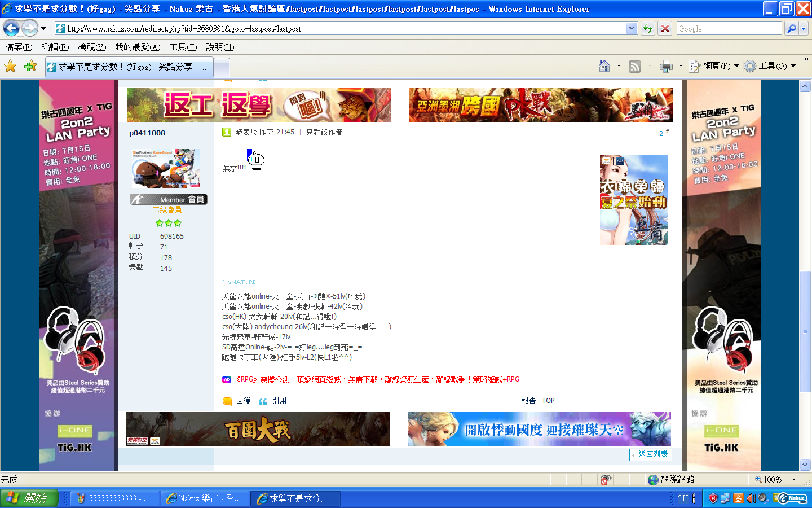This screenshot has height=508, width=812.
Task: Click the popup blocker status bar icon
Action: [x=606, y=480]
